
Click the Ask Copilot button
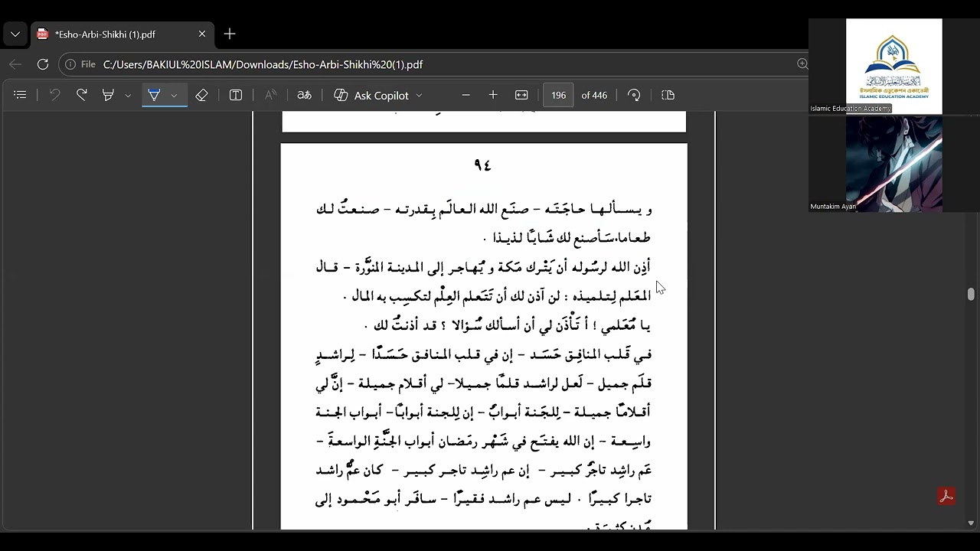(371, 95)
